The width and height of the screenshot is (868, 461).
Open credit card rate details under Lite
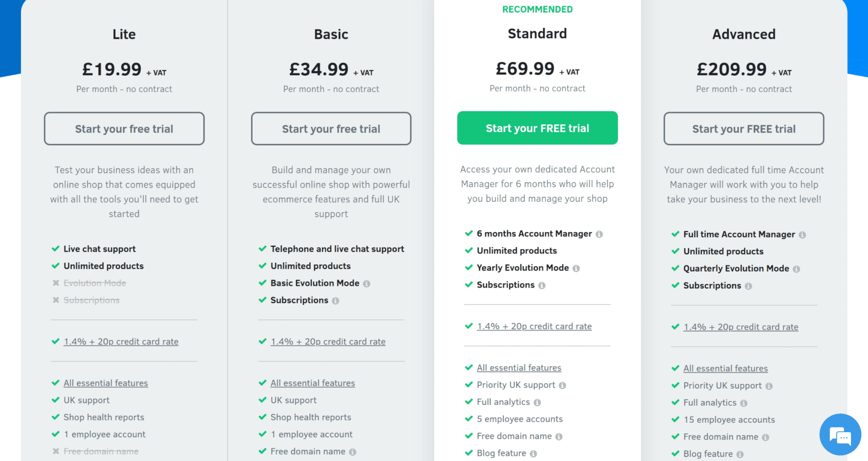point(120,341)
